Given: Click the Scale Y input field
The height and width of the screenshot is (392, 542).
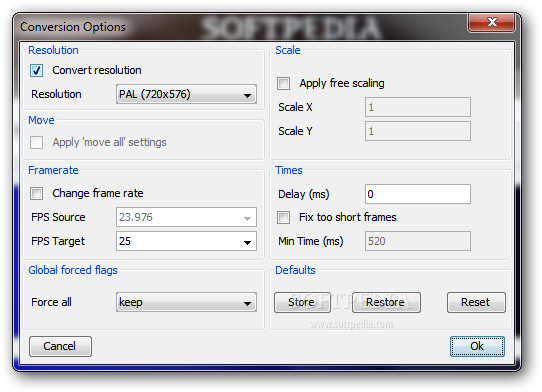Looking at the screenshot, I should coord(418,131).
